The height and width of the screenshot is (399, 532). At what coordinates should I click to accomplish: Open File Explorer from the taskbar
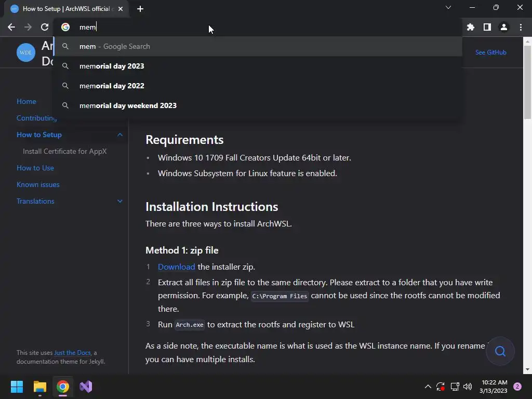[x=40, y=387]
